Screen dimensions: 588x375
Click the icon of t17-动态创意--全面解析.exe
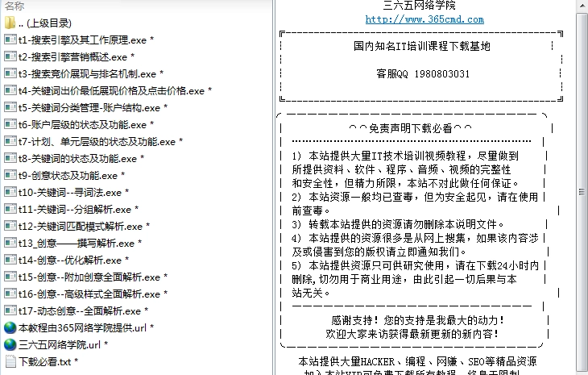click(x=10, y=310)
